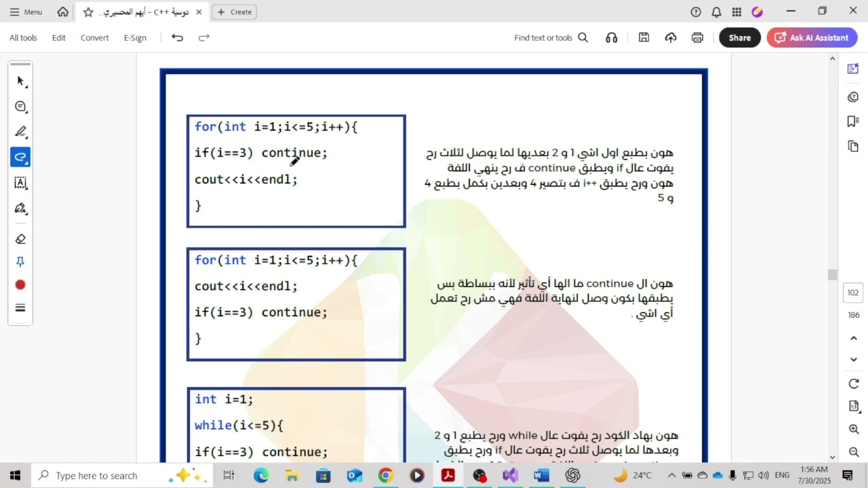This screenshot has height=488, width=868.
Task: Open the fill and sign pen tool
Action: [20, 208]
